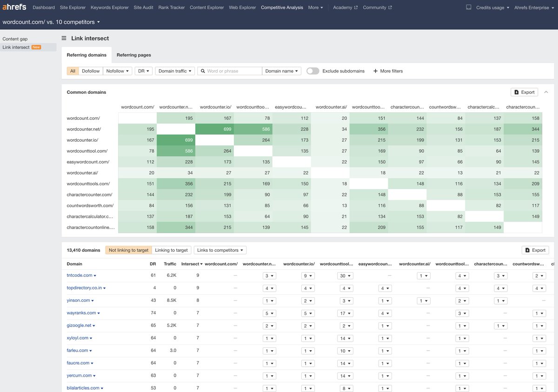Screen dimensions: 558x392
Task: Open the bilalarticles.com domain link
Action: click(x=83, y=388)
